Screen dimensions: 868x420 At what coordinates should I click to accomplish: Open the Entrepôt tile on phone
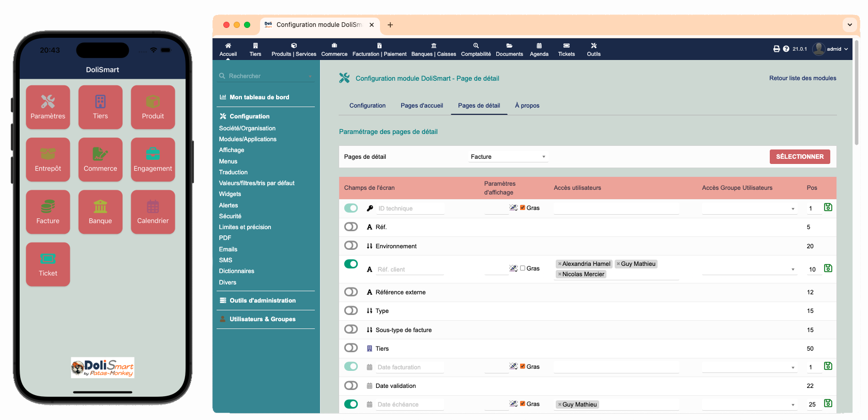click(48, 159)
